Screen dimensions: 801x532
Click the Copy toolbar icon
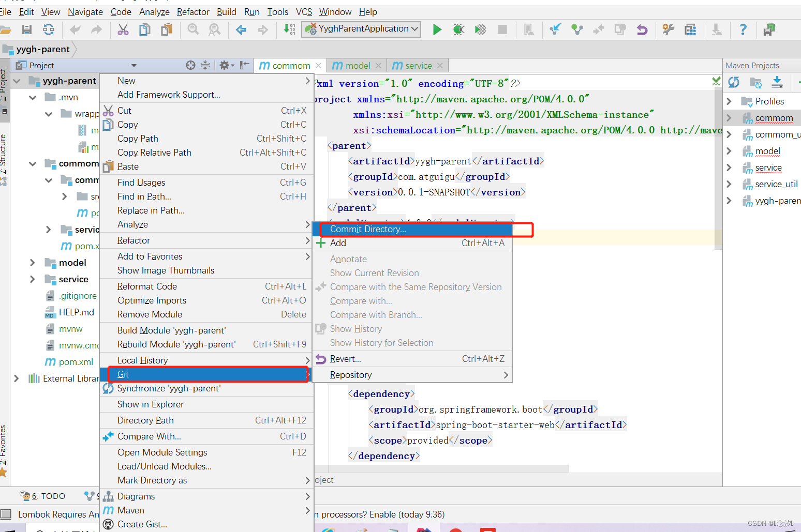click(145, 29)
